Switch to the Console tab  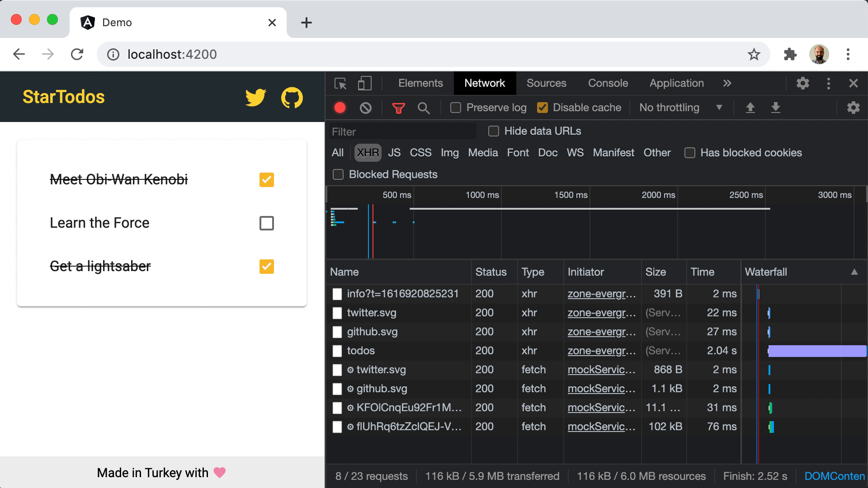click(608, 83)
